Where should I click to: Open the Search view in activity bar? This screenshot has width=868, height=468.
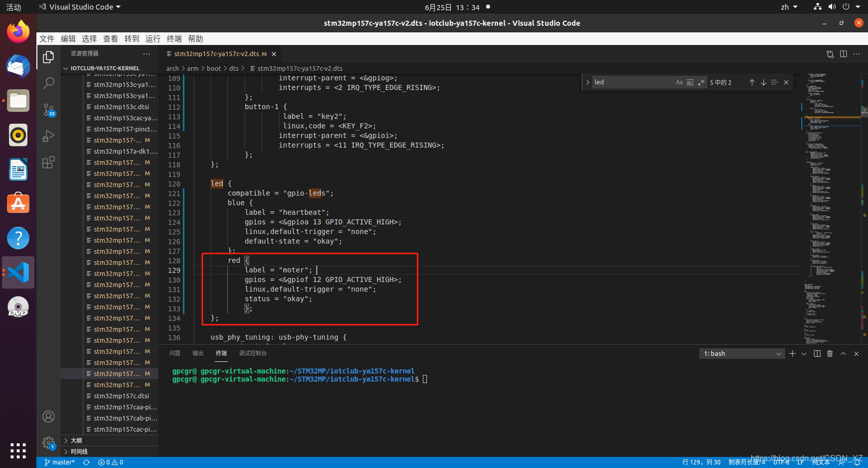pos(49,83)
